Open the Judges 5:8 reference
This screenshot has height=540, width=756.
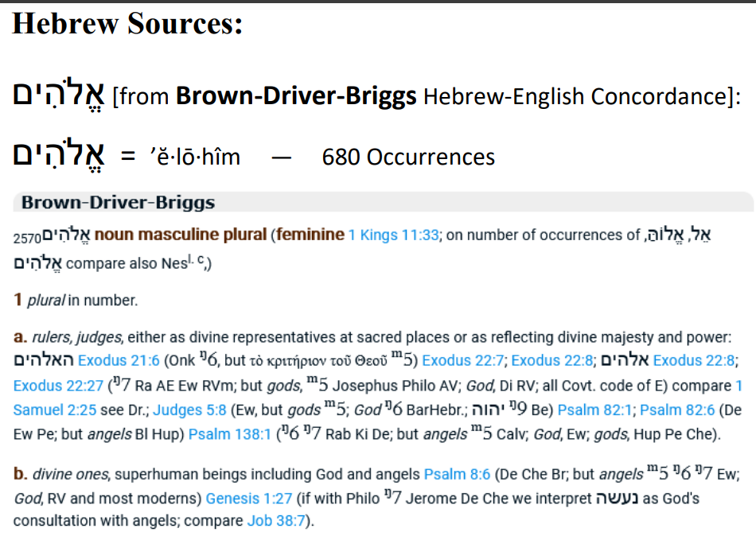click(x=189, y=410)
